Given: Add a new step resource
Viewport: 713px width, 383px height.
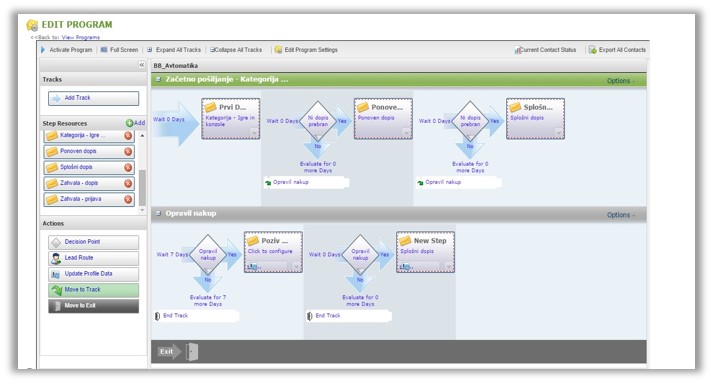Looking at the screenshot, I should click(136, 123).
